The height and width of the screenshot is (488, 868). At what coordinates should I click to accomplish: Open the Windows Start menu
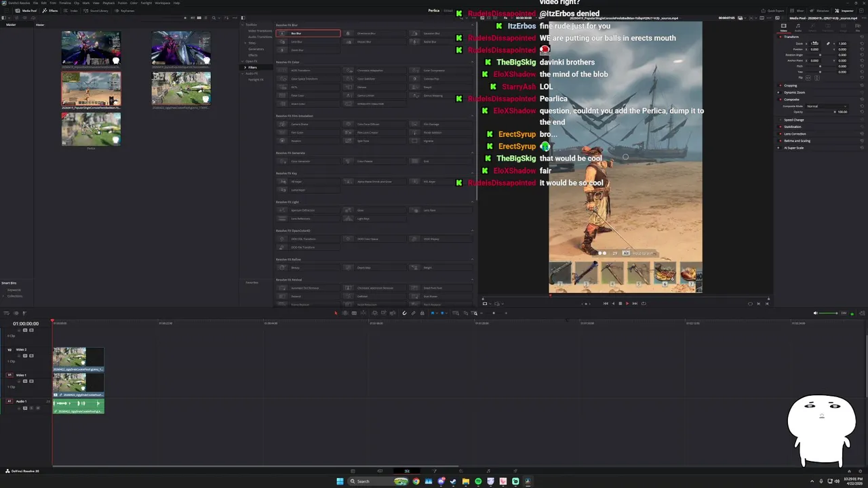340,481
